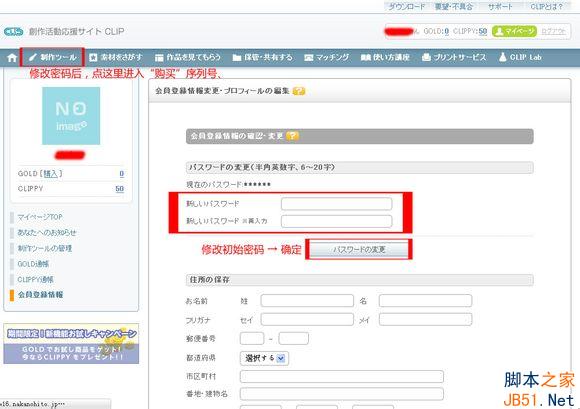The image size is (580, 409).
Task: Click the GOLD balance 0 in sidebar
Action: [x=122, y=173]
